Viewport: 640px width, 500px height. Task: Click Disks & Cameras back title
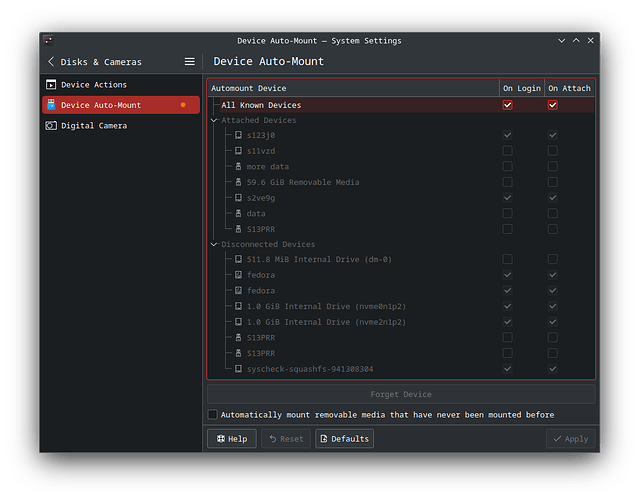click(x=101, y=62)
